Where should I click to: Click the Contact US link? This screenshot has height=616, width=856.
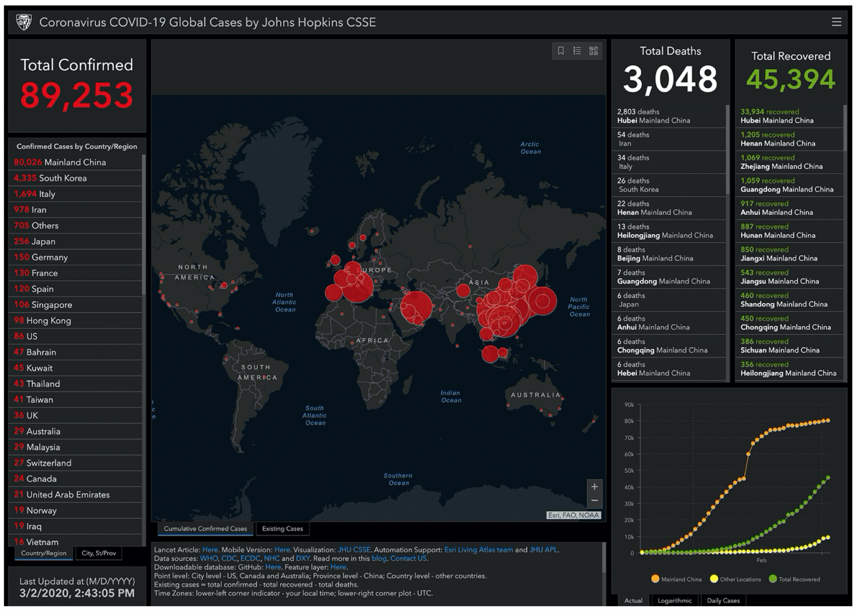(409, 559)
